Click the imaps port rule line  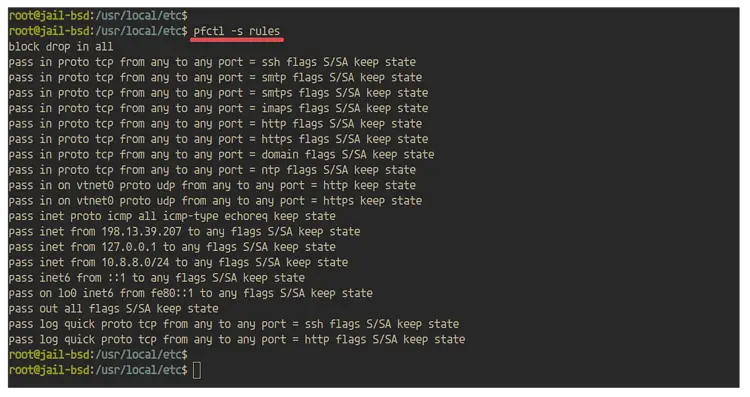pyautogui.click(x=218, y=108)
